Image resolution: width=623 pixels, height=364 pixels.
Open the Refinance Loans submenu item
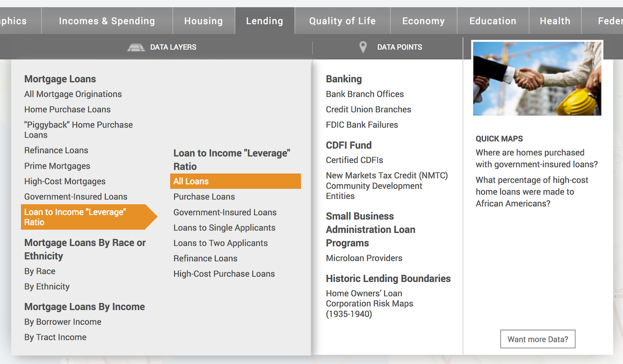[205, 258]
